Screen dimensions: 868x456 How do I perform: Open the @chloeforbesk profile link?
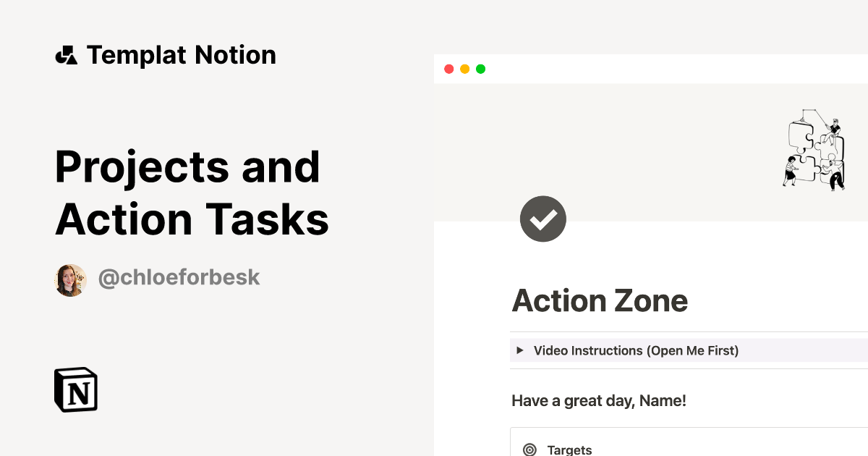179,277
